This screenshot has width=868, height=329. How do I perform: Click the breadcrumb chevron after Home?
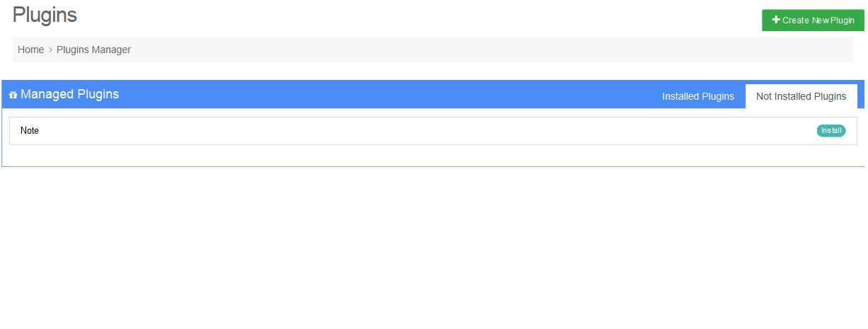click(x=50, y=50)
